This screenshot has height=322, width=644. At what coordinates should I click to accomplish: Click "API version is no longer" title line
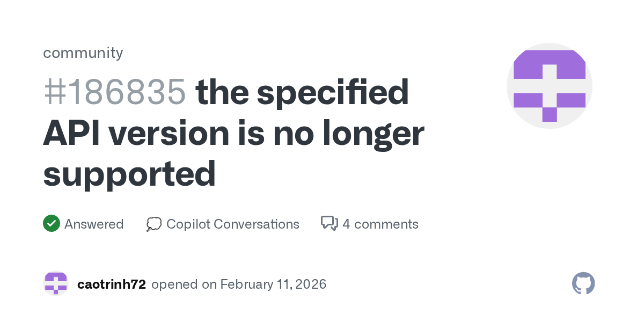(233, 133)
